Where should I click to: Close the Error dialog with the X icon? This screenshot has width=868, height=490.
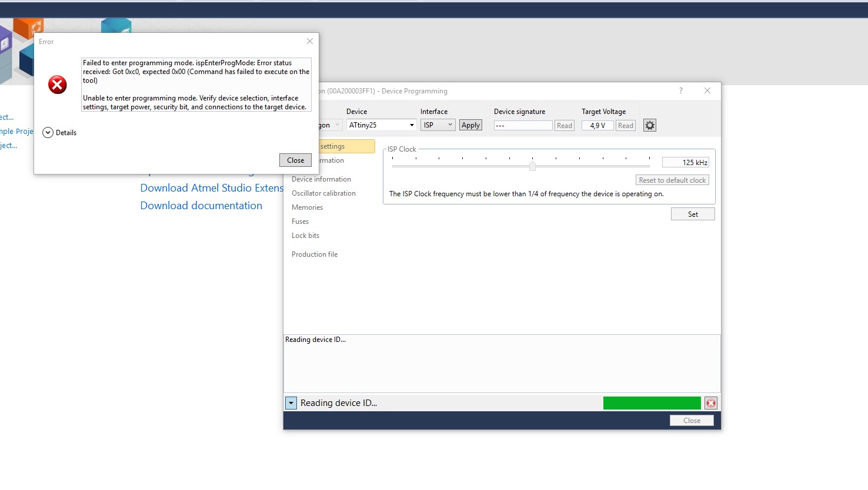[x=310, y=41]
